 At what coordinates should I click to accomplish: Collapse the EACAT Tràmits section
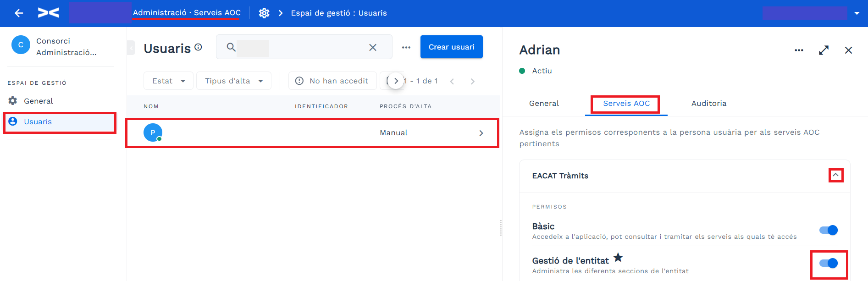[x=835, y=175]
